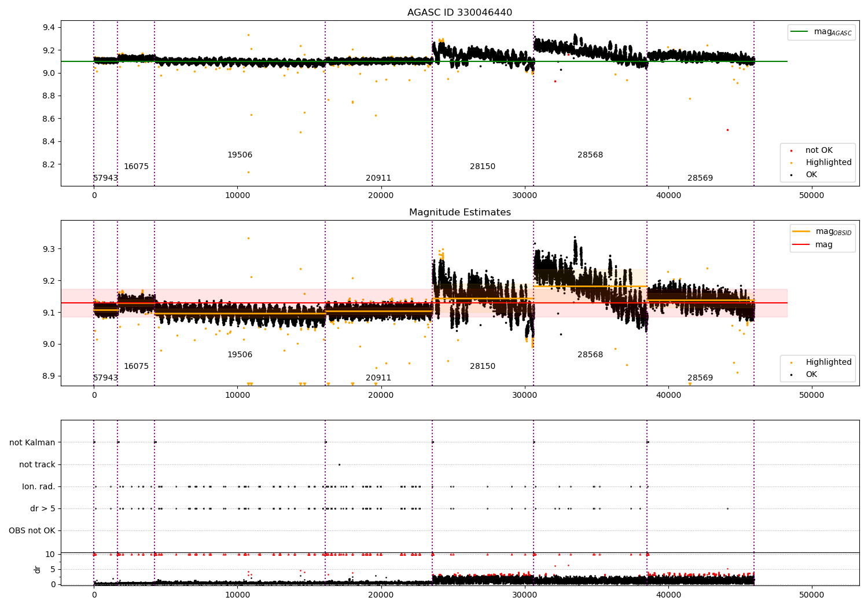
Task: Click the 8.9 y-axis tick label
Action: (49, 376)
